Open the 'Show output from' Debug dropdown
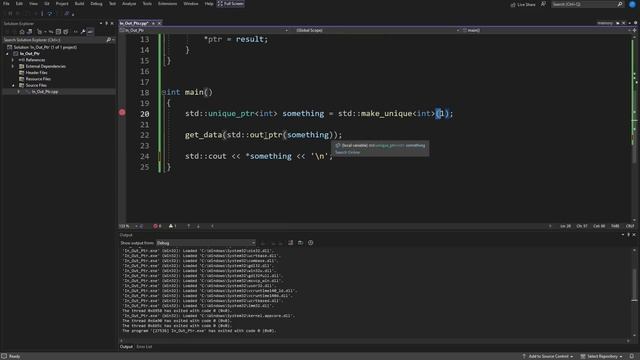 pyautogui.click(x=206, y=243)
